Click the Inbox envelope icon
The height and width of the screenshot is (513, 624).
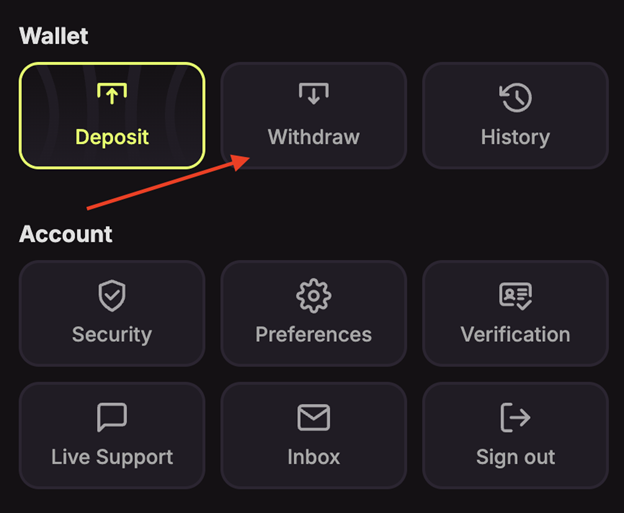click(314, 417)
